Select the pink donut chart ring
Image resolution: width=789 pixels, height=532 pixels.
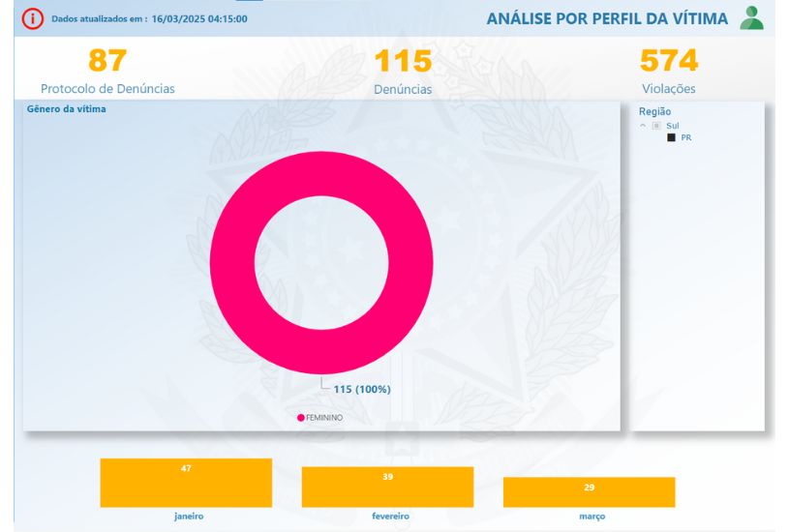tap(230, 261)
